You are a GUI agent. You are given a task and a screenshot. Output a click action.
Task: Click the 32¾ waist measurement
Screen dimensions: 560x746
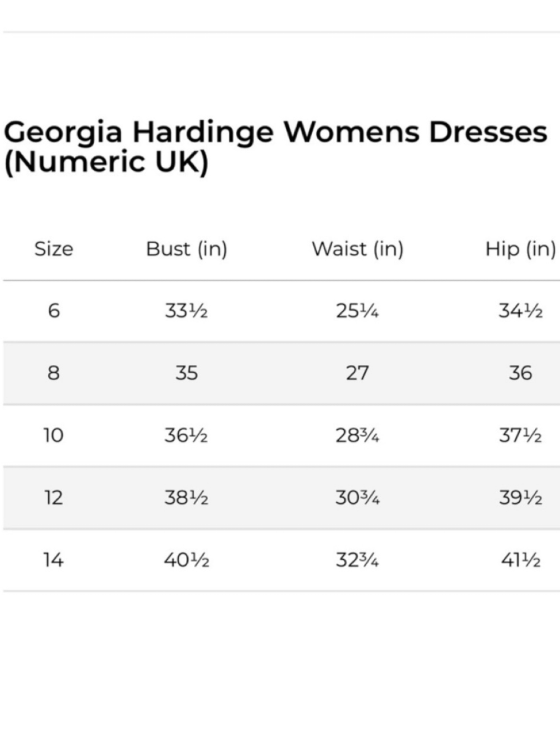(x=357, y=560)
